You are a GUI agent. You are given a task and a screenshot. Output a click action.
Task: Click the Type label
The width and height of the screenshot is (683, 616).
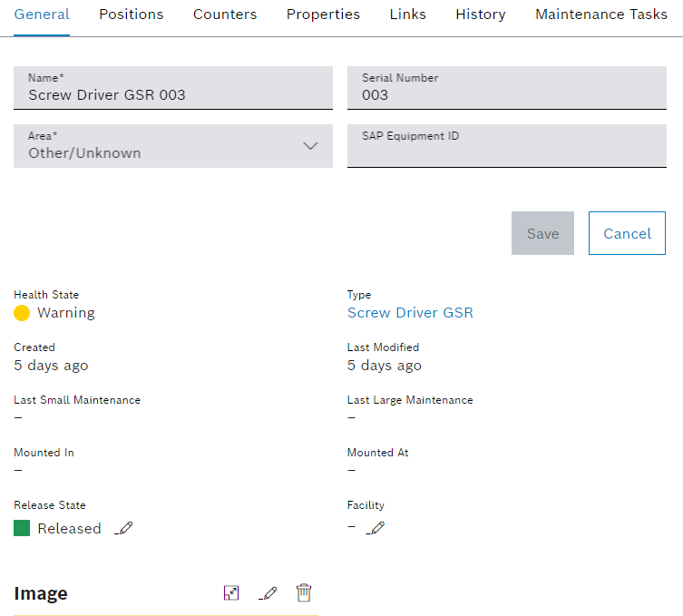pyautogui.click(x=359, y=295)
